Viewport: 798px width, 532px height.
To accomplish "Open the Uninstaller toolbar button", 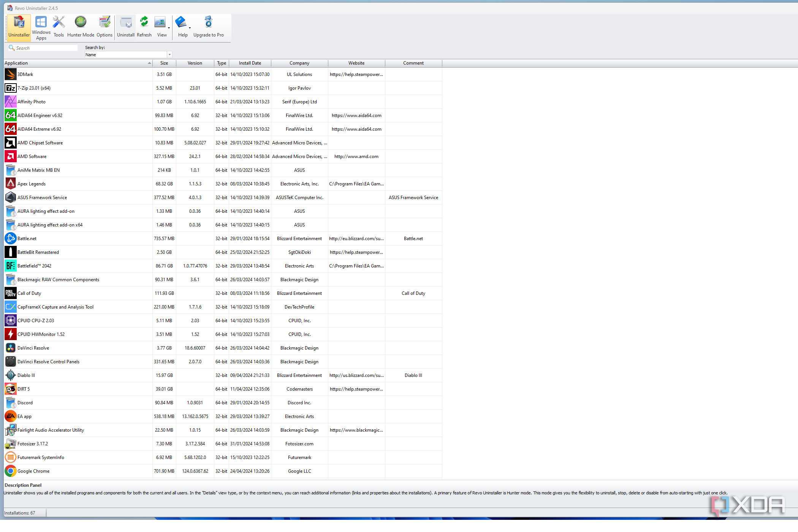I will [19, 27].
